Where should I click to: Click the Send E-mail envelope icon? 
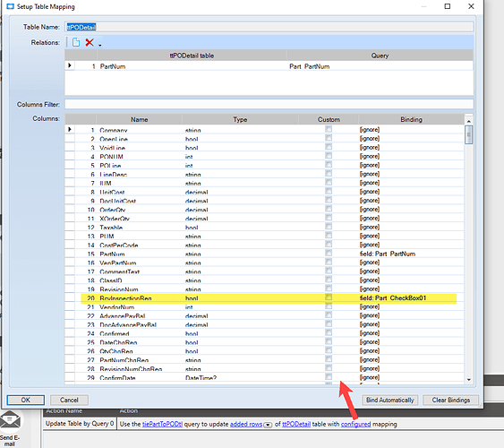pos(10,421)
